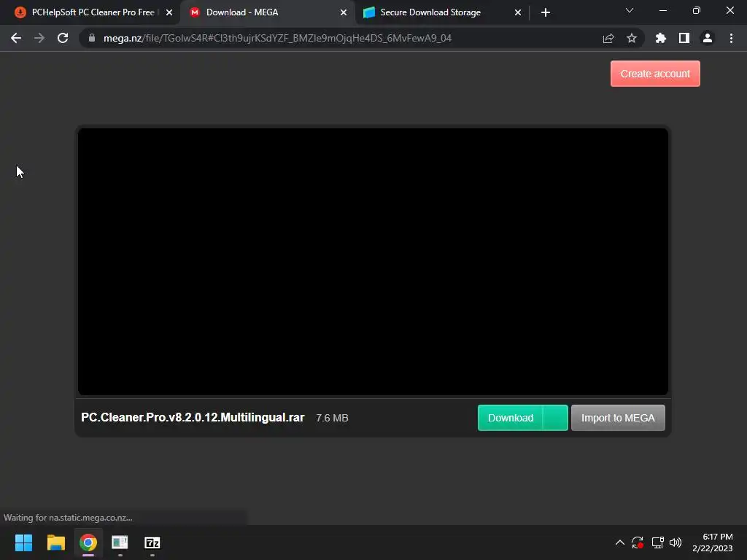
Task: Open the Windows Start menu
Action: [23, 542]
